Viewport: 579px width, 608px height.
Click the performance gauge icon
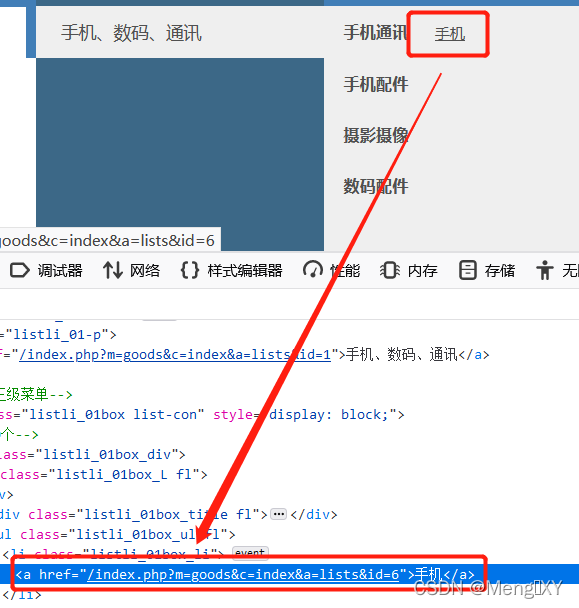coord(313,270)
